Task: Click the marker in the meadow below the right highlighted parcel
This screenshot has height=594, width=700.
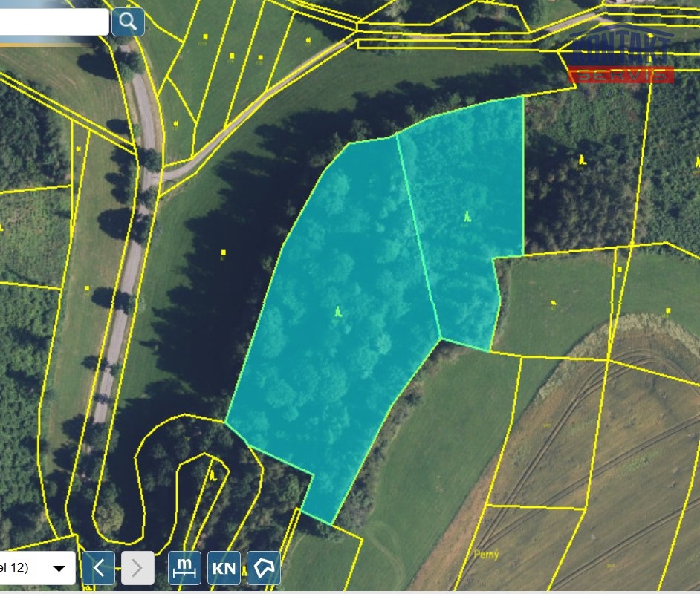Action: pyautogui.click(x=553, y=302)
